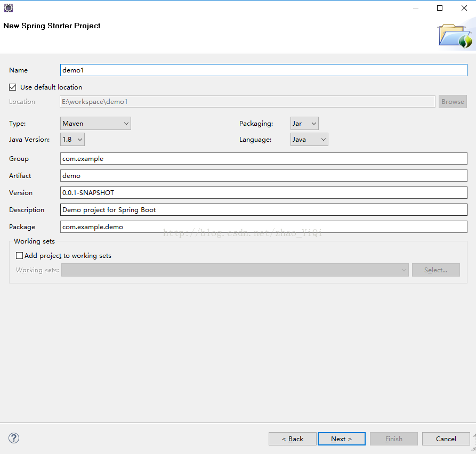Image resolution: width=476 pixels, height=454 pixels.
Task: Click the Version field 0.0.1-SNAPSHOT
Action: 263,193
